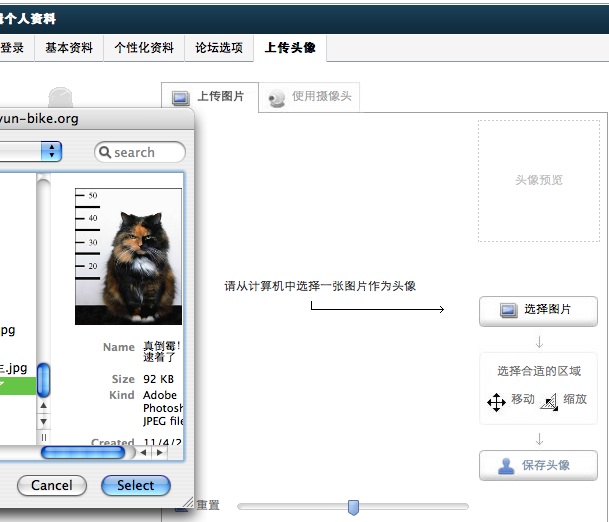Viewport: 609px width, 522px height.
Task: Click the 'Adobe' kind value text
Action: (160, 395)
